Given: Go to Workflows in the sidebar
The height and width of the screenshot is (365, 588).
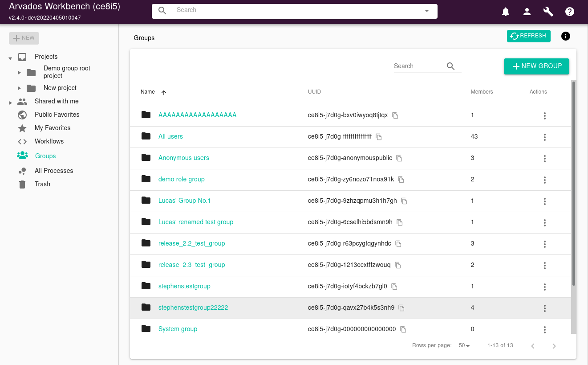Looking at the screenshot, I should click(49, 141).
